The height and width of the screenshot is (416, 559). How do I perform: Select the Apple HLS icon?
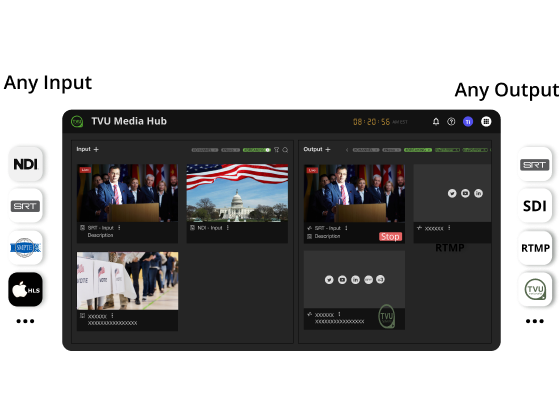(25, 289)
